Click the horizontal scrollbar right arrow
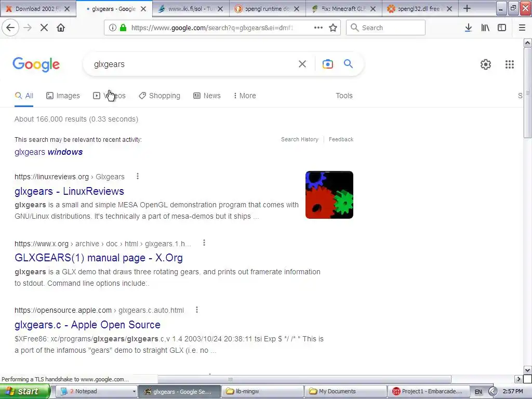The height and width of the screenshot is (399, 532). pos(518,379)
